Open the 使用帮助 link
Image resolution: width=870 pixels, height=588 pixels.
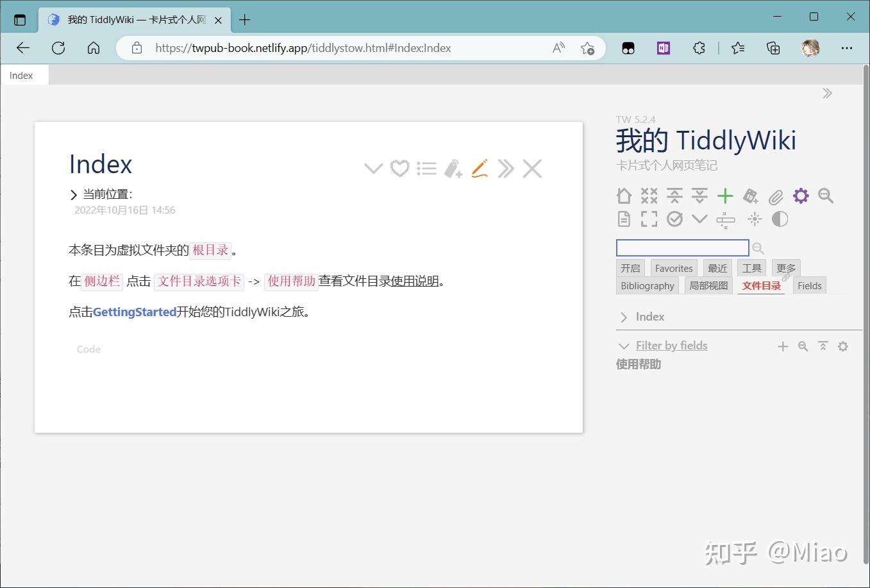point(291,281)
